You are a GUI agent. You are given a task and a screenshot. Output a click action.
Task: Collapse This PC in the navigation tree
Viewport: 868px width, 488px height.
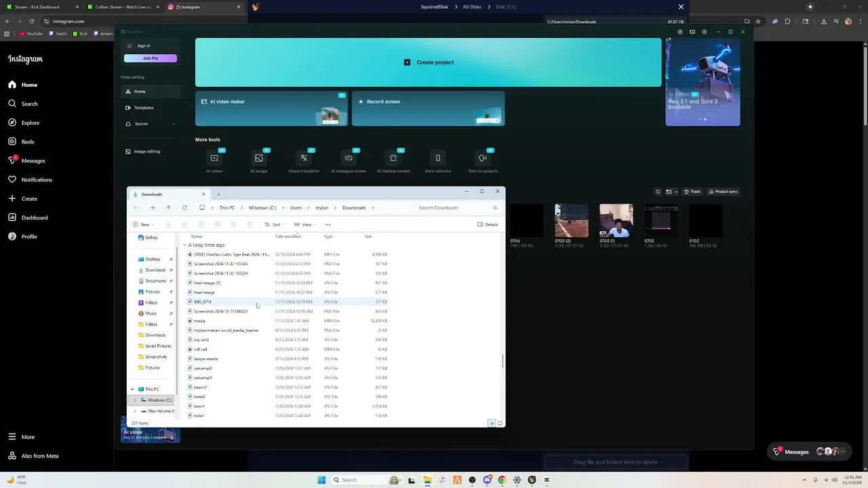click(132, 389)
